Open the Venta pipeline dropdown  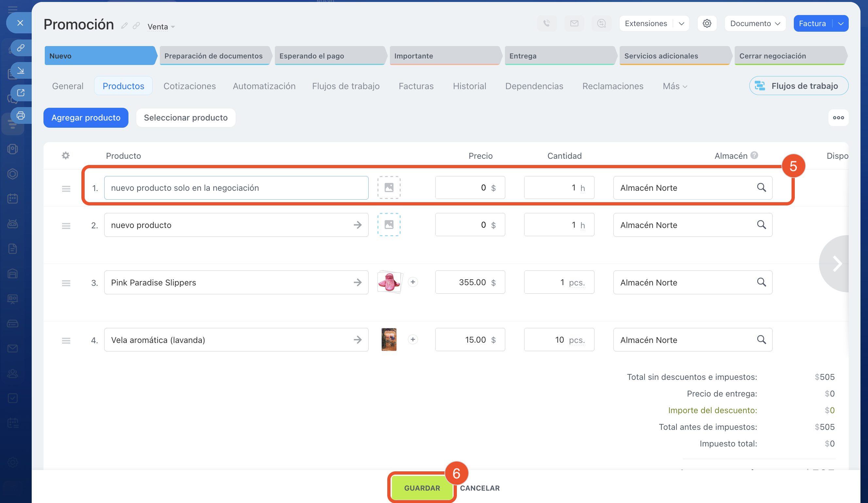[161, 27]
